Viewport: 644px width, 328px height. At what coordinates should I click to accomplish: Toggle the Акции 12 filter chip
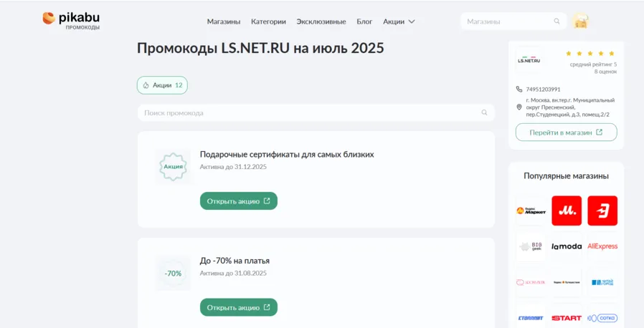pos(162,85)
